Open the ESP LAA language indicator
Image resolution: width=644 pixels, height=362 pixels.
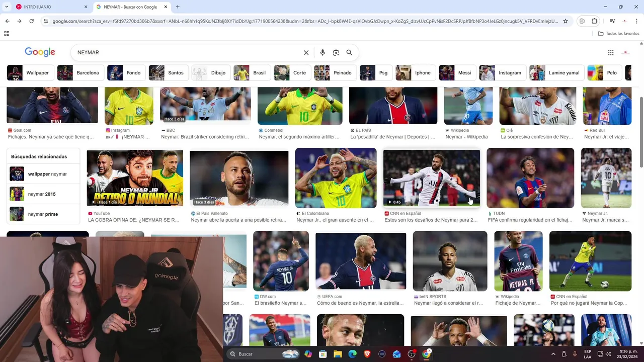point(588,354)
